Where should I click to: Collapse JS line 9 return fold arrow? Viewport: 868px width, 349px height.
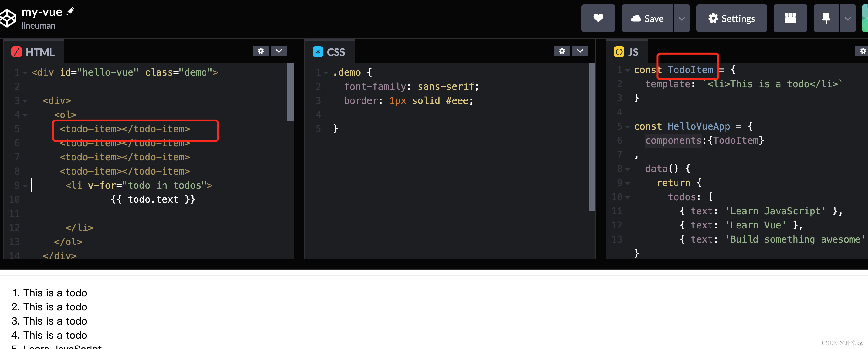pyautogui.click(x=627, y=183)
